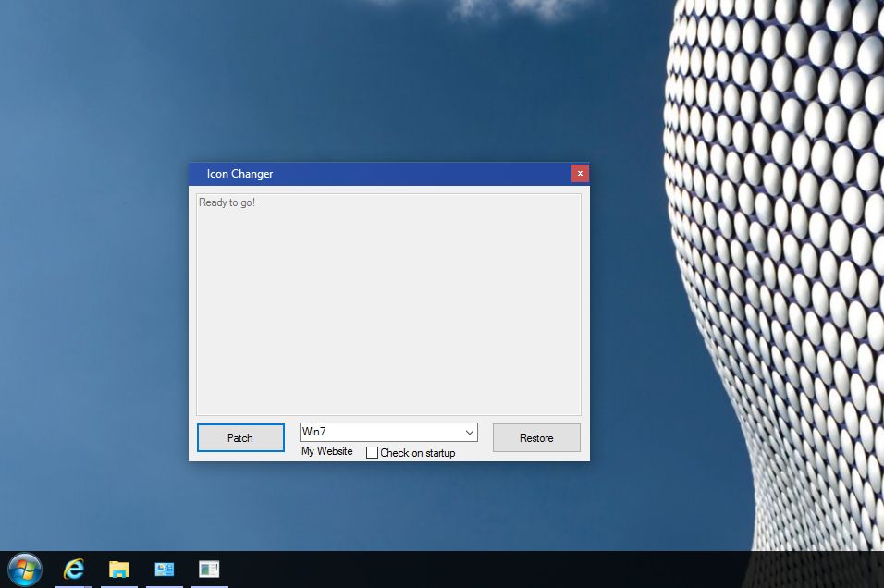Click the Patch button
Screen dimensions: 884x588
[239, 437]
